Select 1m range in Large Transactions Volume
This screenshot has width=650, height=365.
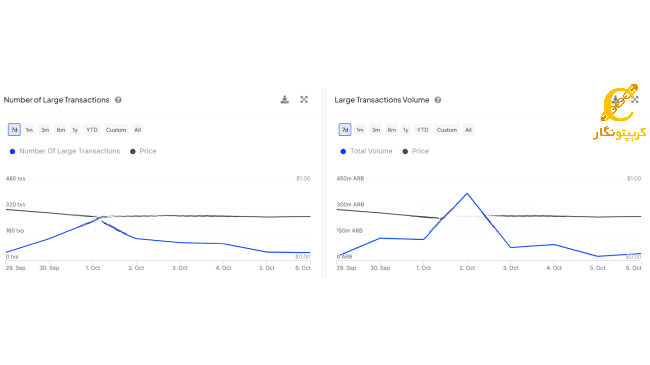(360, 130)
